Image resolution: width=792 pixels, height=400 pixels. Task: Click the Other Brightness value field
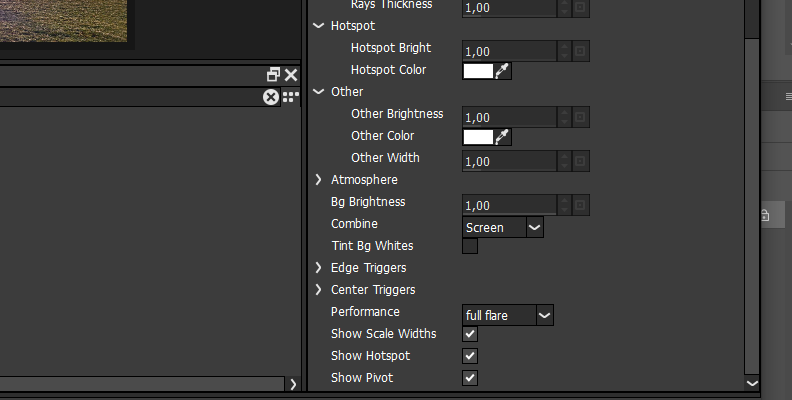509,117
